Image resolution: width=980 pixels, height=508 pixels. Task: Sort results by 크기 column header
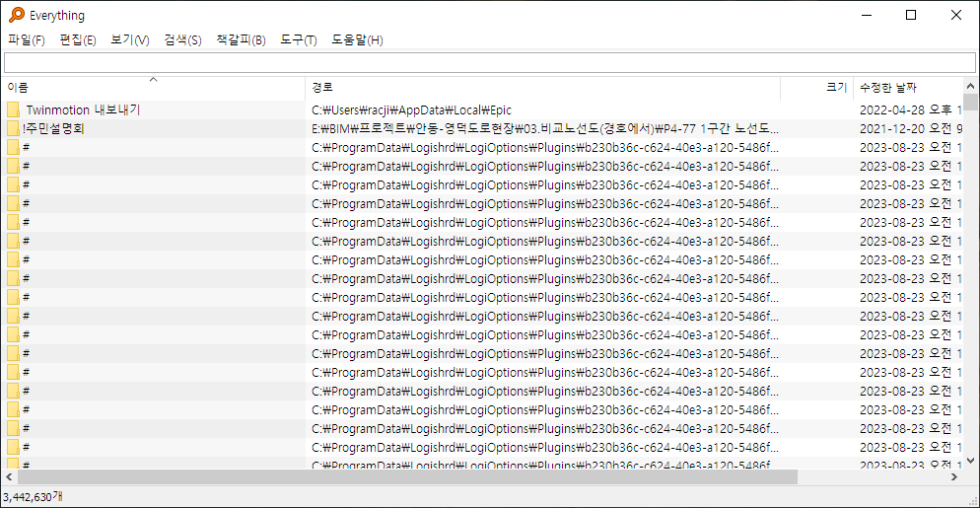pos(817,88)
